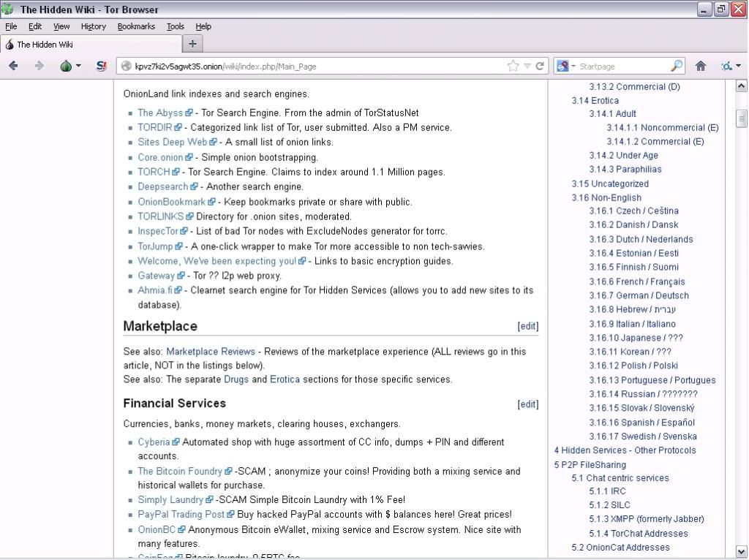Open 3.16.1 Czech / Čeština entry
Screen dimensions: 749x560
634,211
